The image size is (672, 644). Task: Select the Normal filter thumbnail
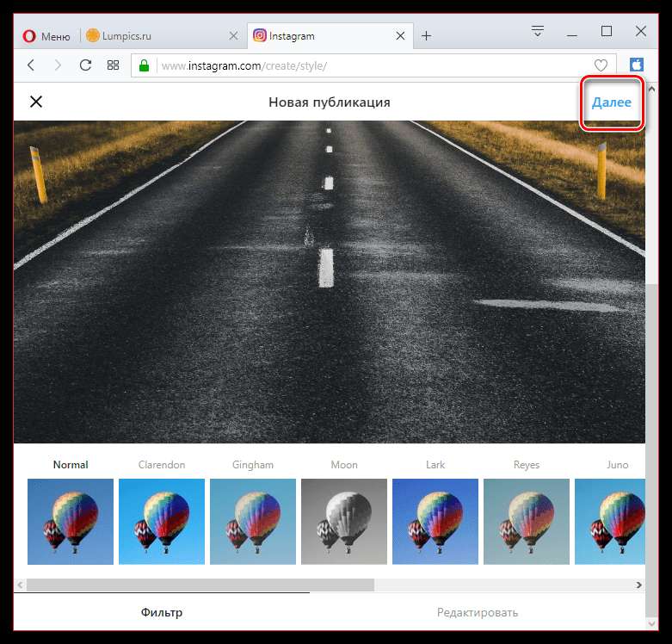click(71, 522)
